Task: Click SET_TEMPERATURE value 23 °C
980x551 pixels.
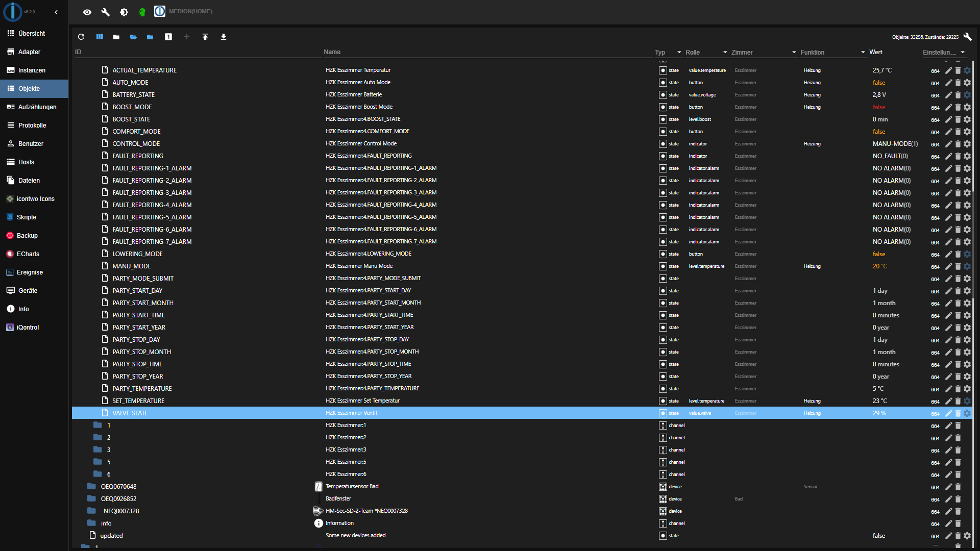Action: coord(879,401)
